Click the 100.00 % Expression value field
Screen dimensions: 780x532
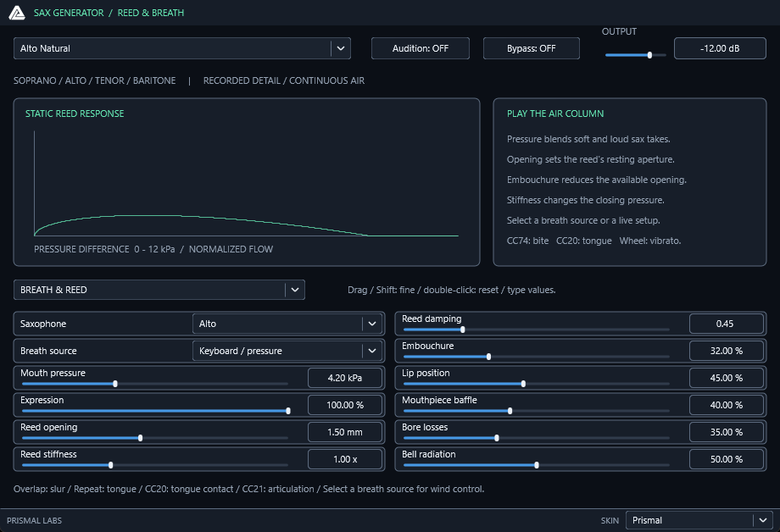345,405
